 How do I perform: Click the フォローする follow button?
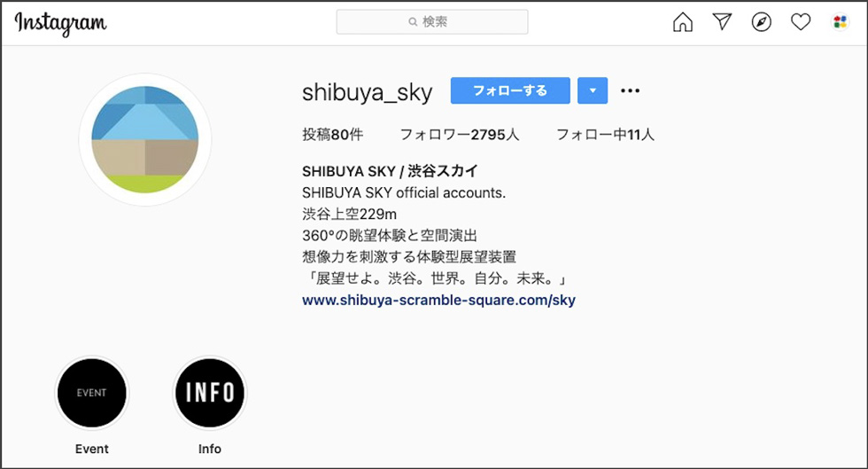point(510,90)
